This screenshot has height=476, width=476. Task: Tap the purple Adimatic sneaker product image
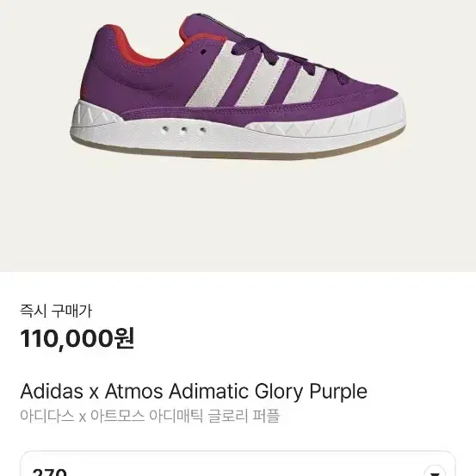[x=238, y=87]
